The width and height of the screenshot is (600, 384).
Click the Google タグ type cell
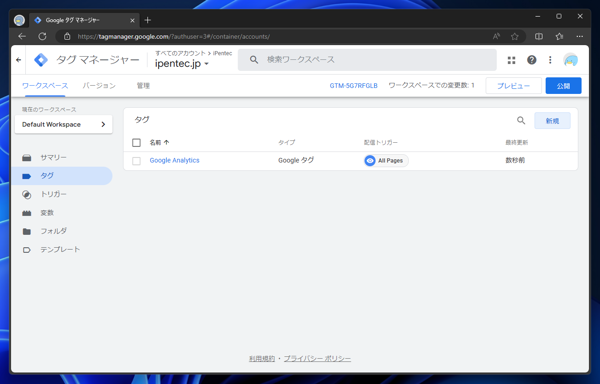[x=296, y=160]
